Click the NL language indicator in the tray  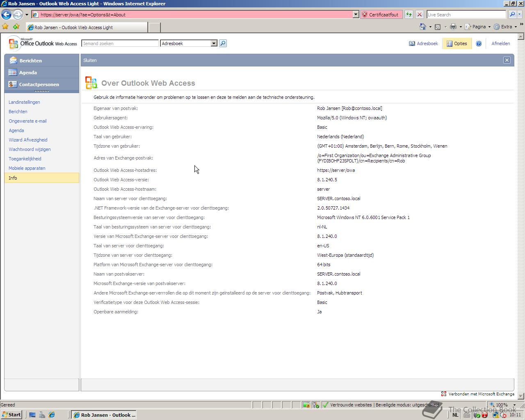(455, 415)
